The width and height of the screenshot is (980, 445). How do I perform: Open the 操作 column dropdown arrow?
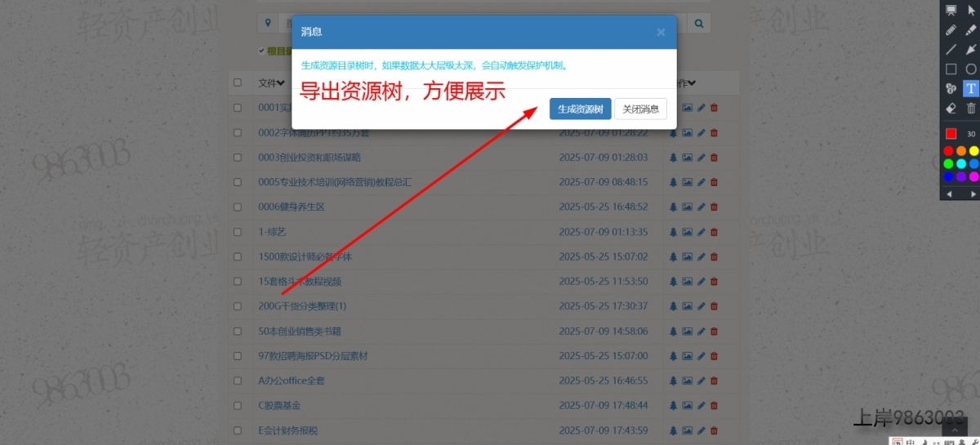(692, 82)
